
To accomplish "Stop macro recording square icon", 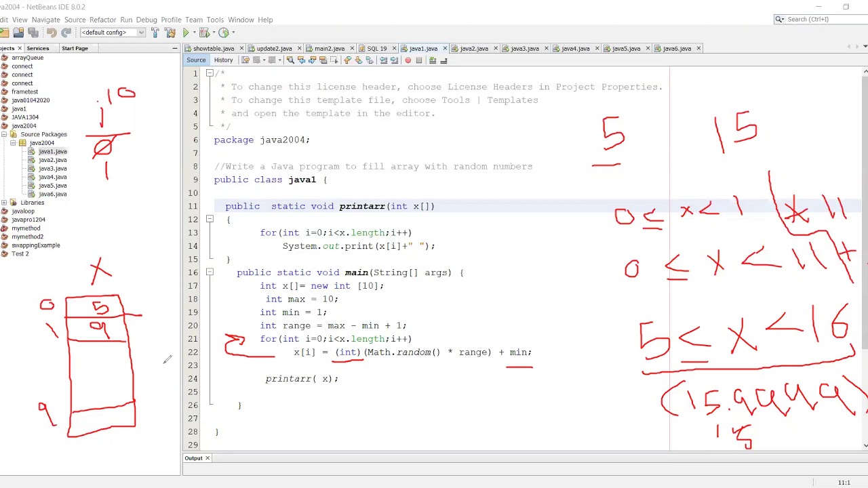I will 419,60.
